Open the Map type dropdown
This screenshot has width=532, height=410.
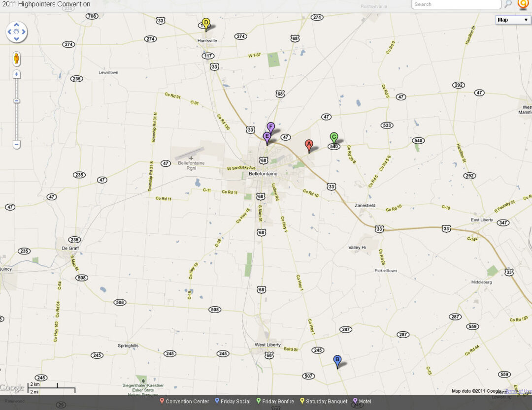click(513, 20)
